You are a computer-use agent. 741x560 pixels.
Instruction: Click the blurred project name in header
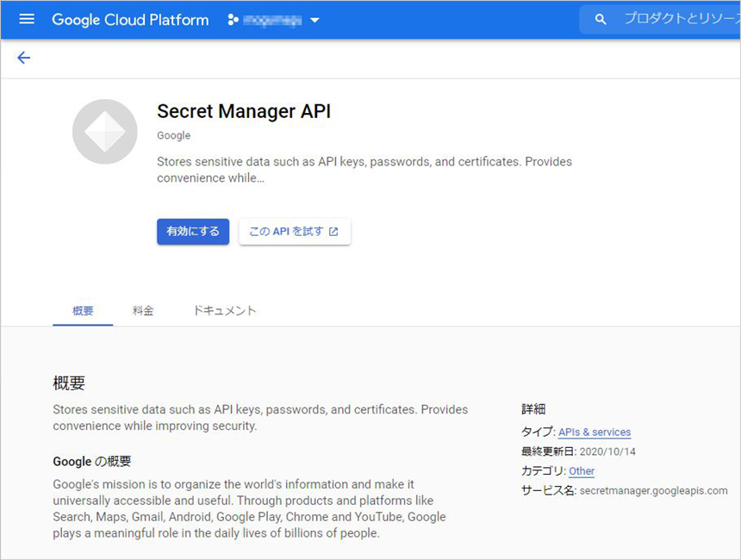click(272, 21)
